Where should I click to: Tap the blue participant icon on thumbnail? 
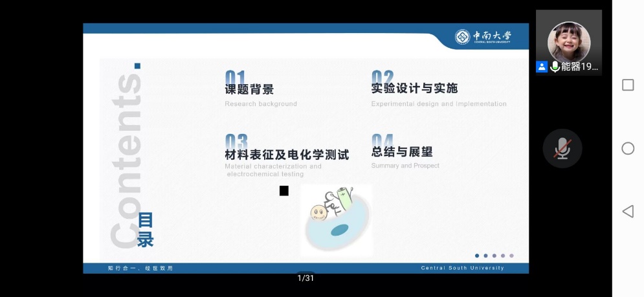pos(542,67)
